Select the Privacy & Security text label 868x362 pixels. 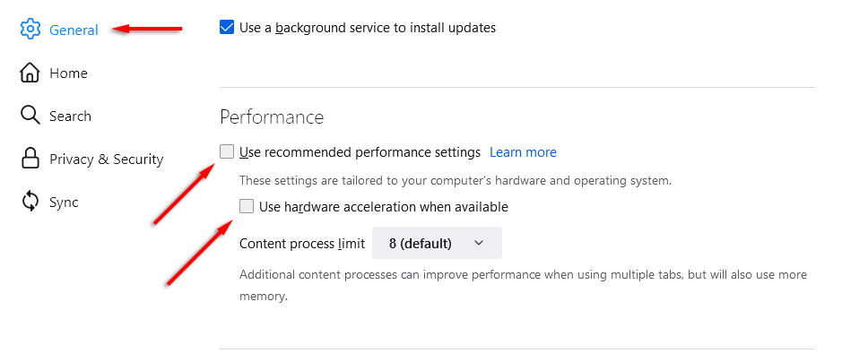pyautogui.click(x=106, y=159)
